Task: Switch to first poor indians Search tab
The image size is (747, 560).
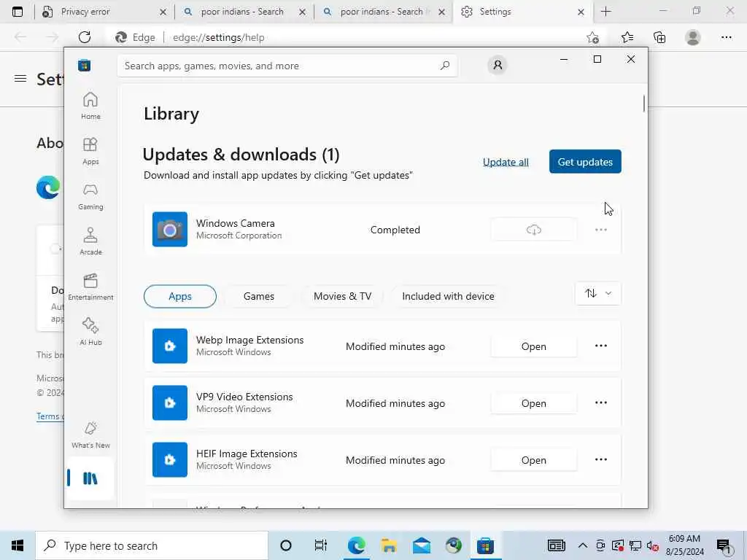Action: point(244,12)
